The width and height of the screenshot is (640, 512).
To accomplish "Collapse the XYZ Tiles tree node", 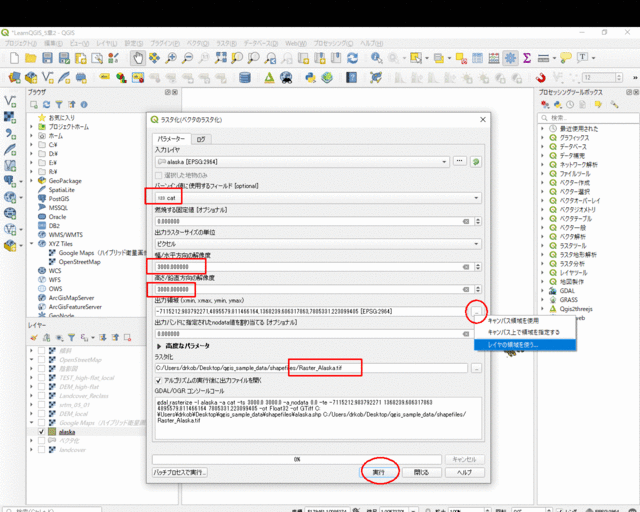I will pos(31,244).
